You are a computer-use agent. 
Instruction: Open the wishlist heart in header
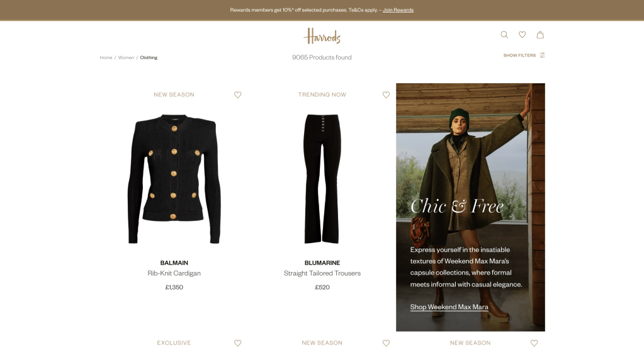(522, 35)
